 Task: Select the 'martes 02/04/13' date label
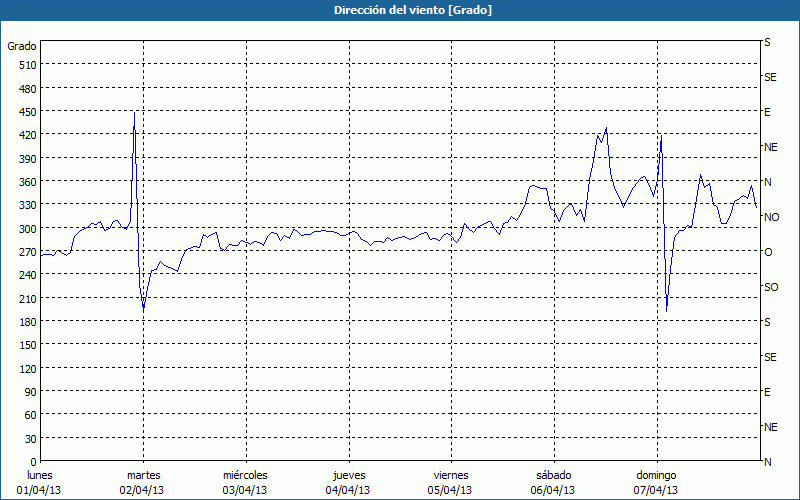(143, 482)
